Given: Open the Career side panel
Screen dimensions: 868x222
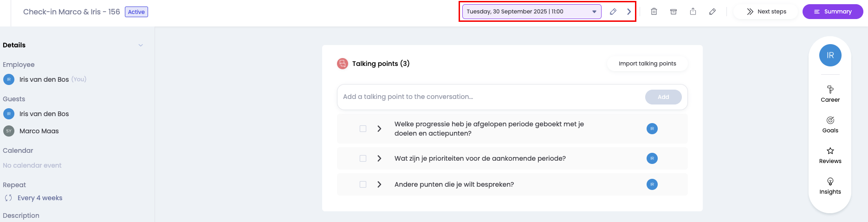Looking at the screenshot, I should [830, 93].
